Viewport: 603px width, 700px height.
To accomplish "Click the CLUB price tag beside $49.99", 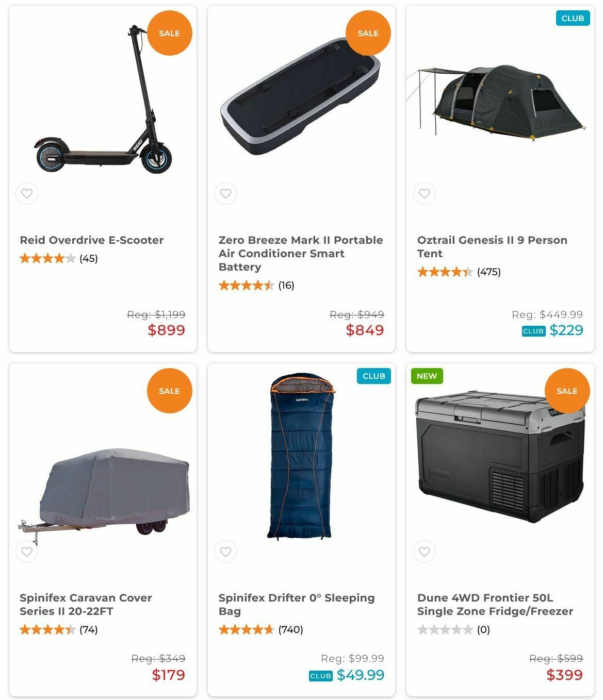I will (x=320, y=676).
